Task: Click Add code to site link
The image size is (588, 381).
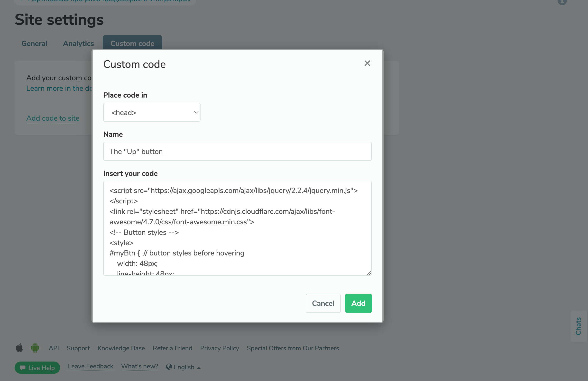Action: click(x=53, y=118)
